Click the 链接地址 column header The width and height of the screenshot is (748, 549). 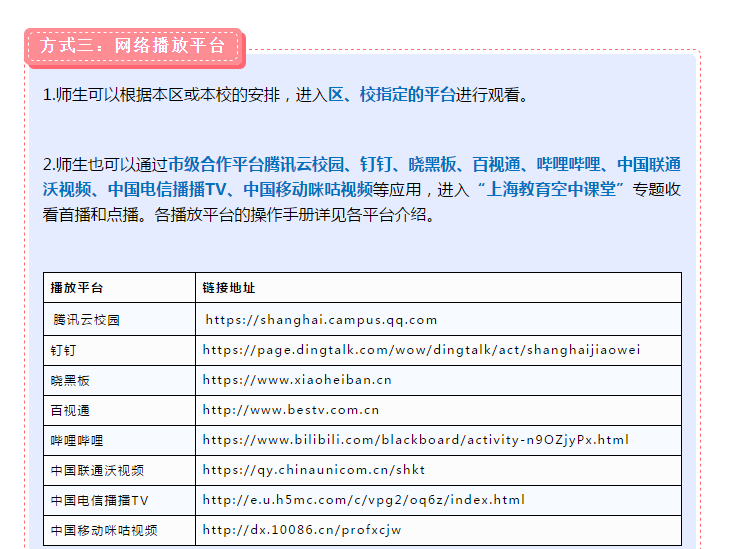point(229,288)
